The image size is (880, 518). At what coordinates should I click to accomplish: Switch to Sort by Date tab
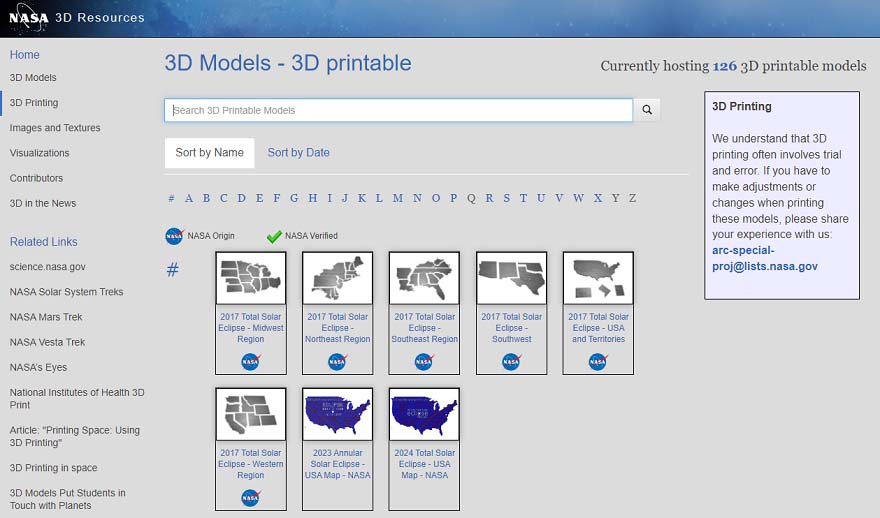click(x=299, y=153)
